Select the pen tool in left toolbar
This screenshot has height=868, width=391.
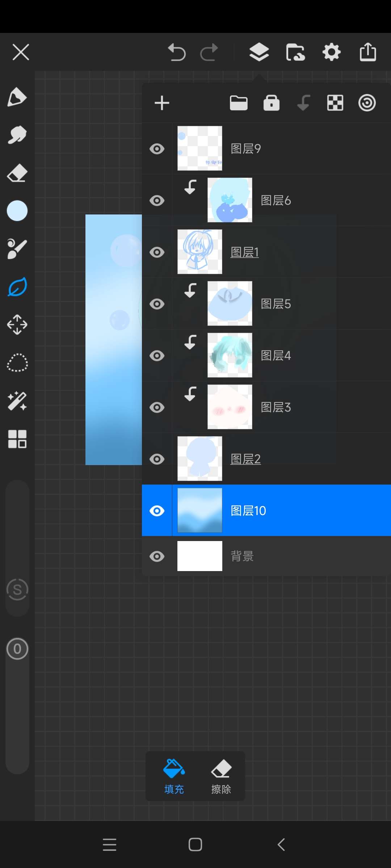(17, 97)
